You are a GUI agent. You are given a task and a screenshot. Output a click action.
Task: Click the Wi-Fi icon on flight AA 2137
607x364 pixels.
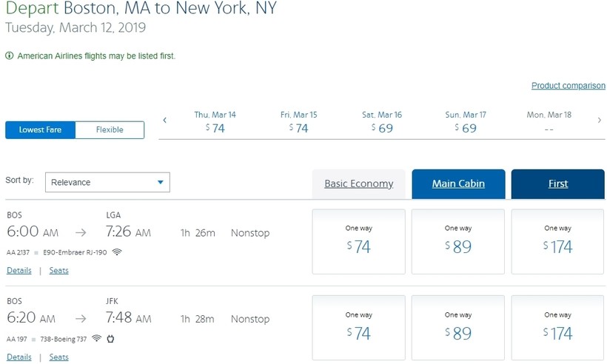point(117,252)
